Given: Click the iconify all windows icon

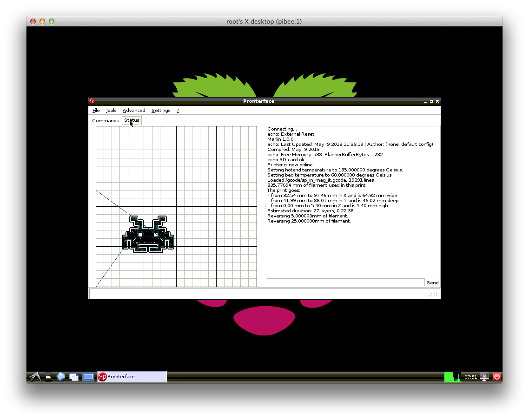Looking at the screenshot, I should pos(74,377).
